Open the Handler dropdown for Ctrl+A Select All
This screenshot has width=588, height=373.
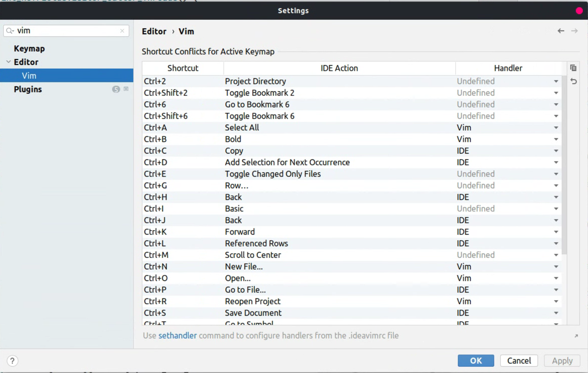pyautogui.click(x=556, y=128)
